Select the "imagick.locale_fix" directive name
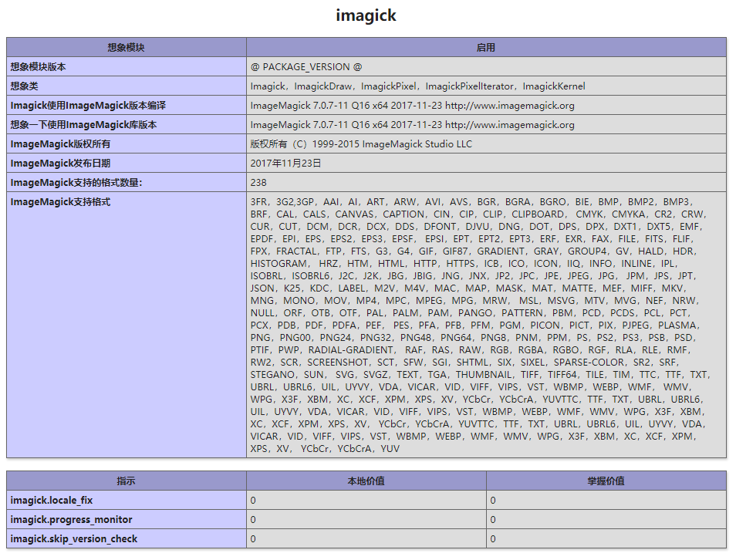This screenshot has width=736, height=560. coord(52,500)
